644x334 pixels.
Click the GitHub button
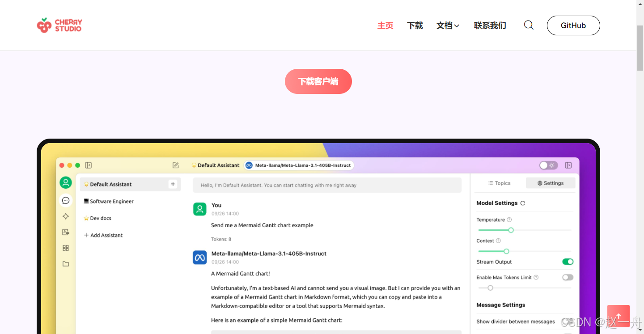coord(573,25)
